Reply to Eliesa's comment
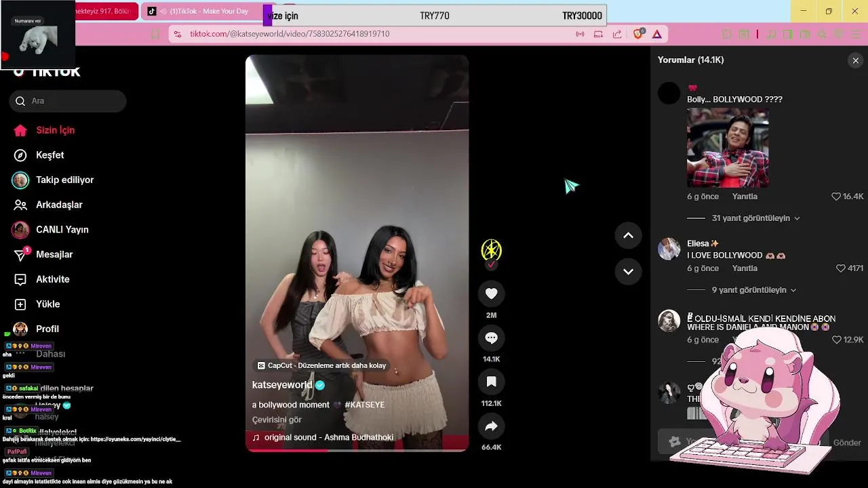 pos(745,268)
